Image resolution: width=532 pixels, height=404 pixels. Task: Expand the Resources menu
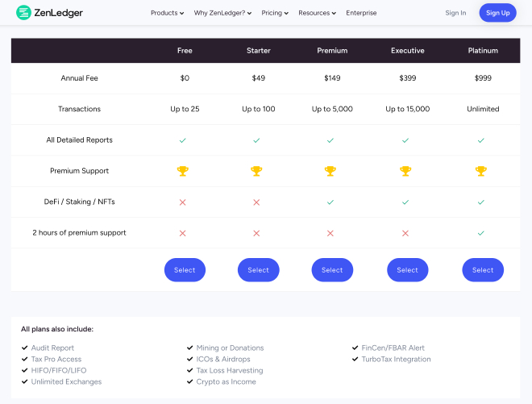(x=318, y=13)
